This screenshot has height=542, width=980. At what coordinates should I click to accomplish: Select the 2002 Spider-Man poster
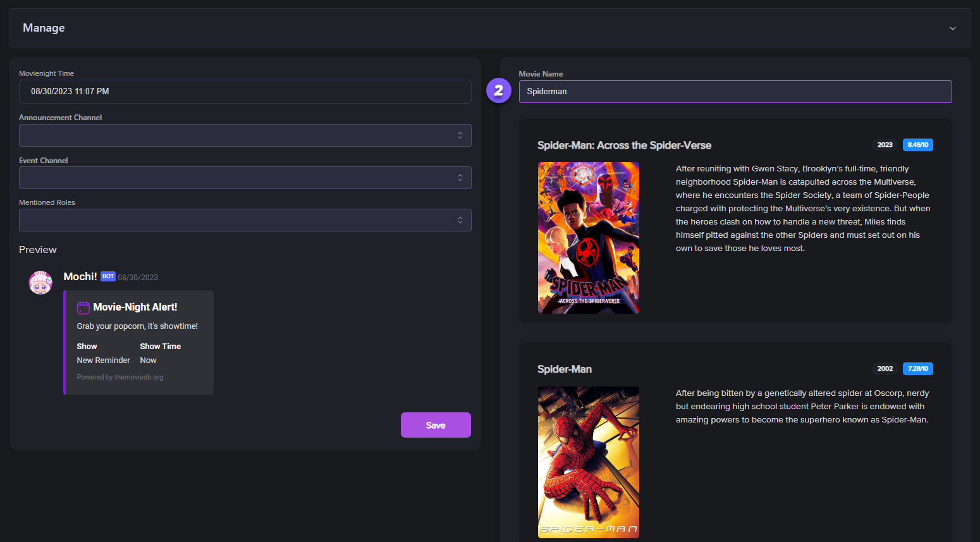[x=588, y=462]
